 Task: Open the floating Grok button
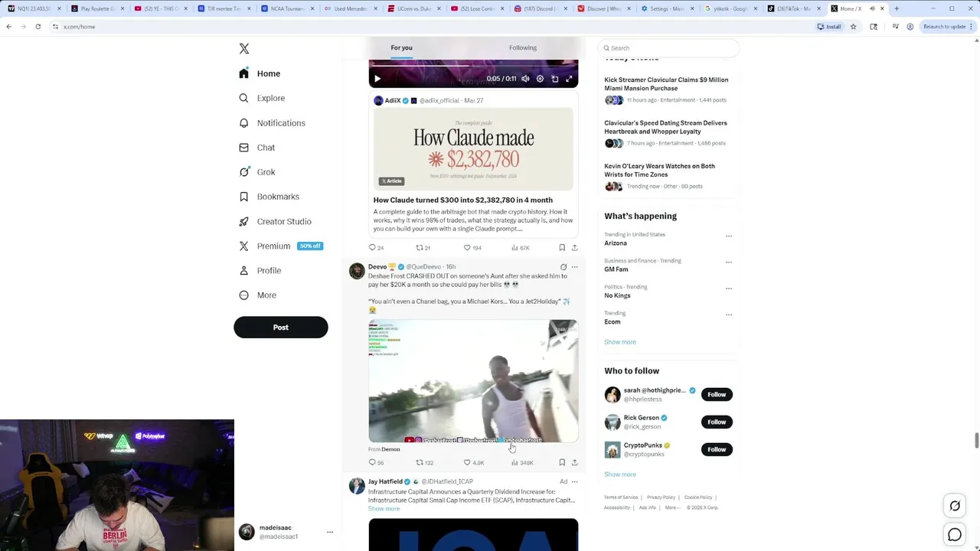click(955, 506)
